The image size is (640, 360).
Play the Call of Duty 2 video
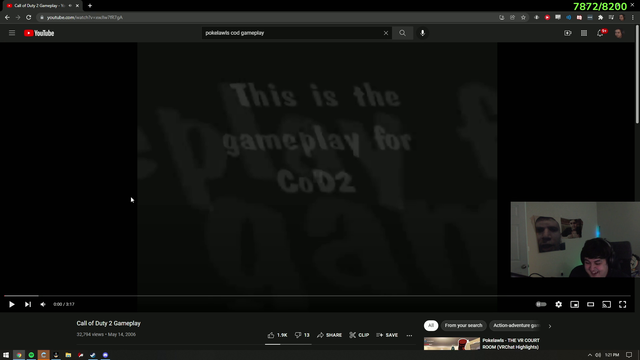(x=11, y=304)
